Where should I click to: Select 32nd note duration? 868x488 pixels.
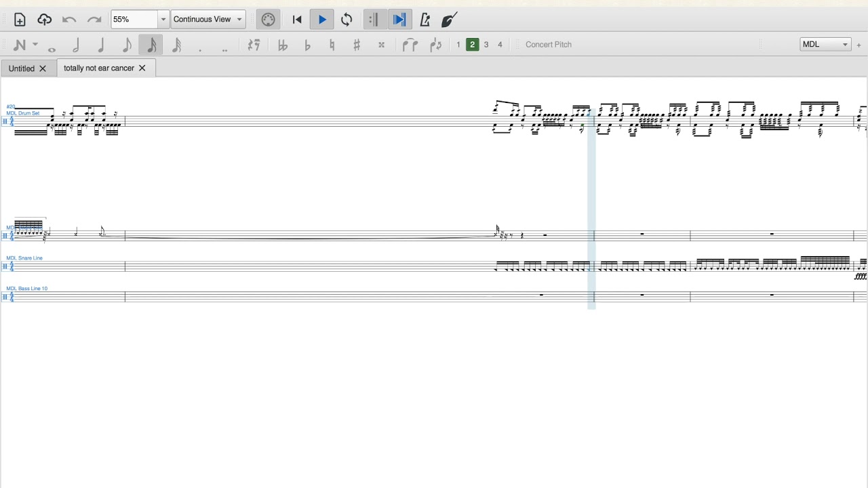click(176, 45)
